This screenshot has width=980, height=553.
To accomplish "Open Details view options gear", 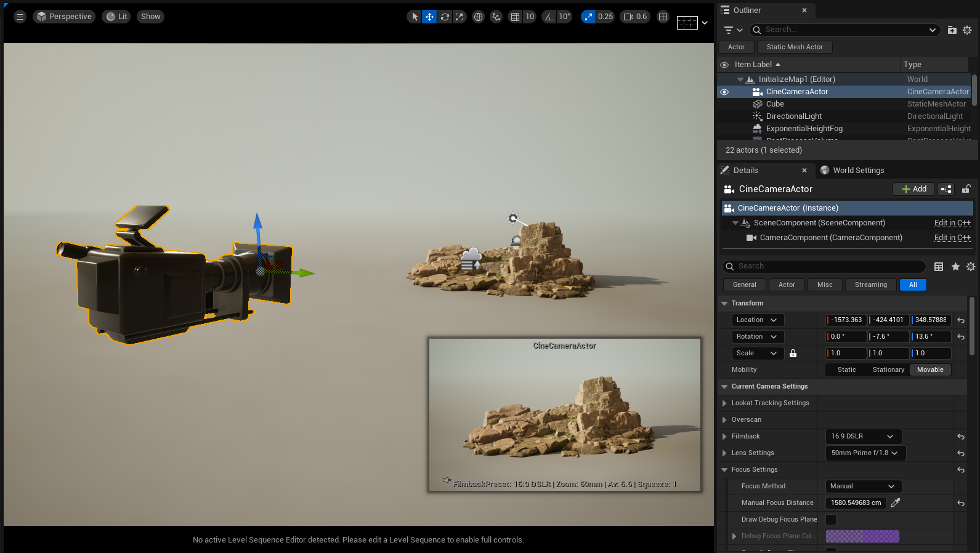I will tap(971, 267).
